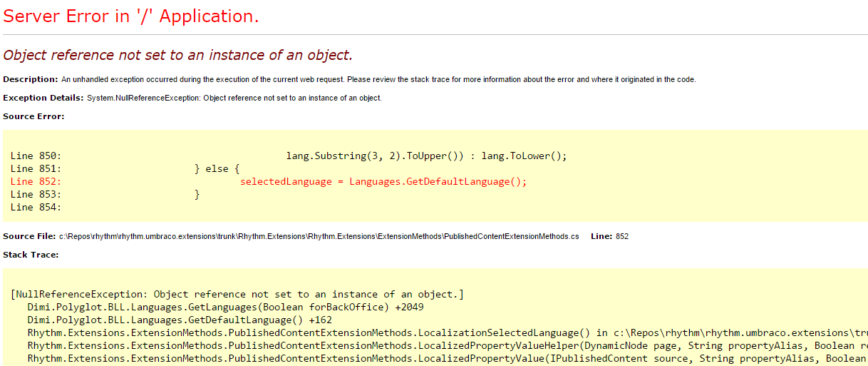This screenshot has height=366, width=868.
Task: Click the PublishedContentExtensionMethods.cs file path
Action: pyautogui.click(x=319, y=236)
